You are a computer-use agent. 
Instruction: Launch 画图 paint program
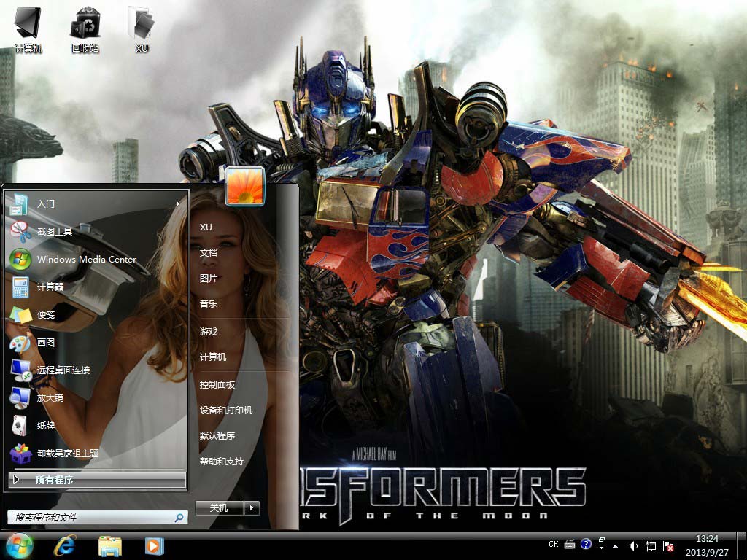tap(46, 342)
